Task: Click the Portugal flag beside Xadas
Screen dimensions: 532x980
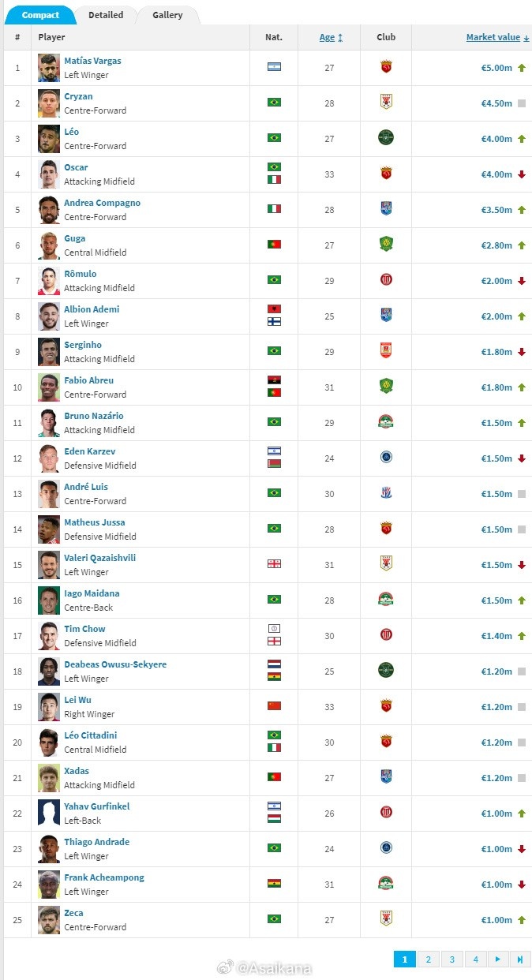Action: 274,777
